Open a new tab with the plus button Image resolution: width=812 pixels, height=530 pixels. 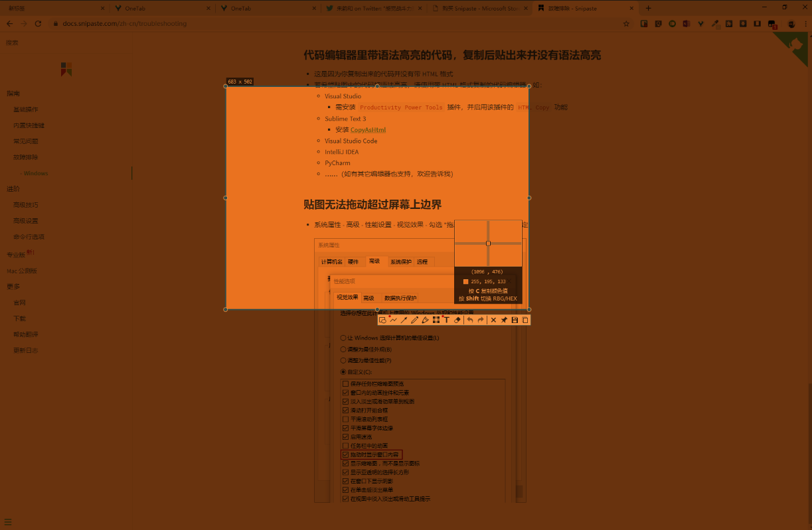pos(649,8)
